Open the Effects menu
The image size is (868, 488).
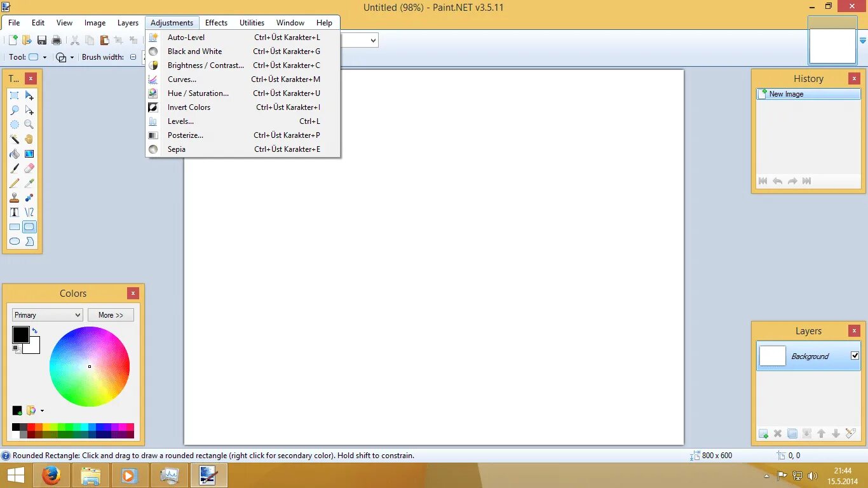pos(216,23)
